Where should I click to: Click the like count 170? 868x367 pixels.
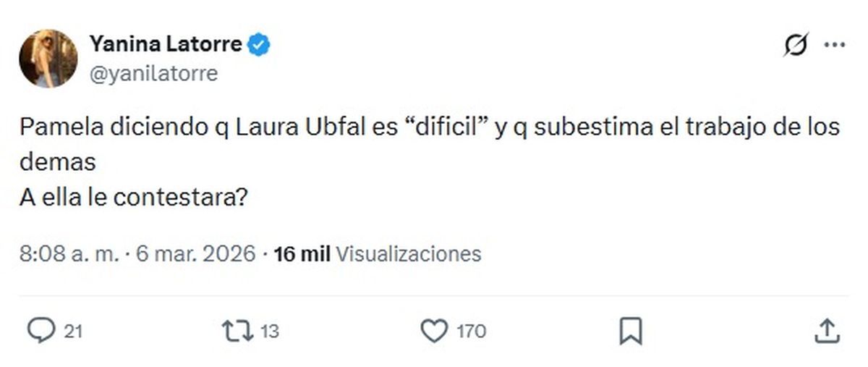click(x=472, y=332)
